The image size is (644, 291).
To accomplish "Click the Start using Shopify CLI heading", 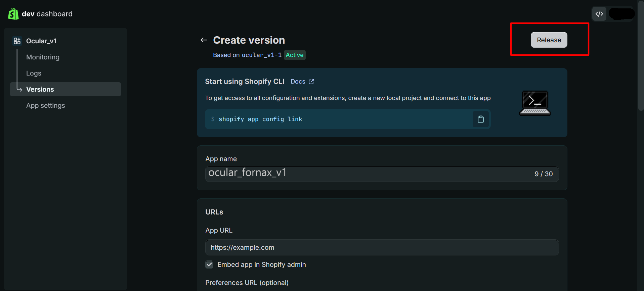I will pos(245,82).
